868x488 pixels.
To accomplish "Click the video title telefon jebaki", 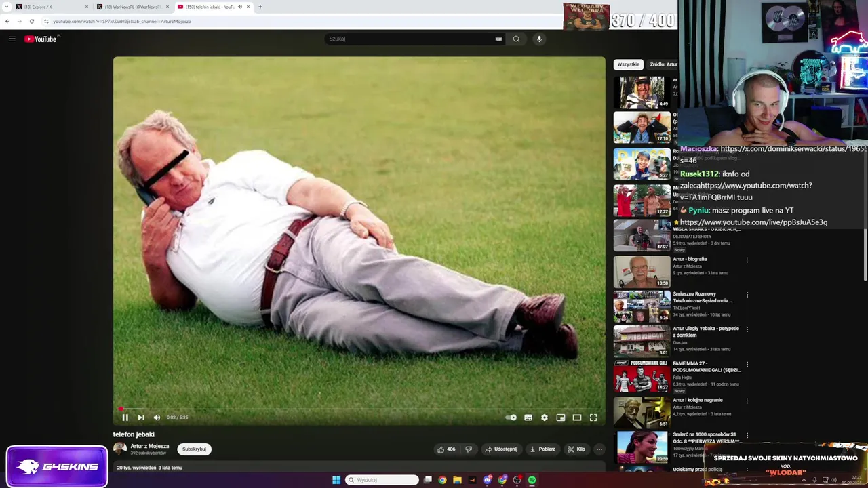I will click(x=134, y=434).
